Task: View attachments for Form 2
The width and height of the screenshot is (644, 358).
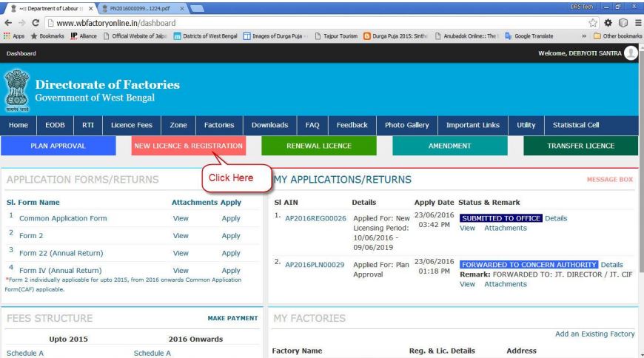Action: (181, 236)
